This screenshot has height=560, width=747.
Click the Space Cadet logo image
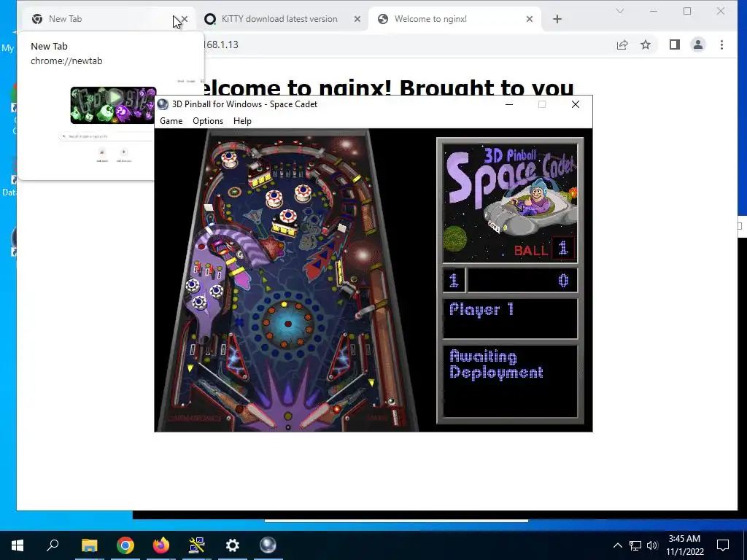(x=510, y=203)
